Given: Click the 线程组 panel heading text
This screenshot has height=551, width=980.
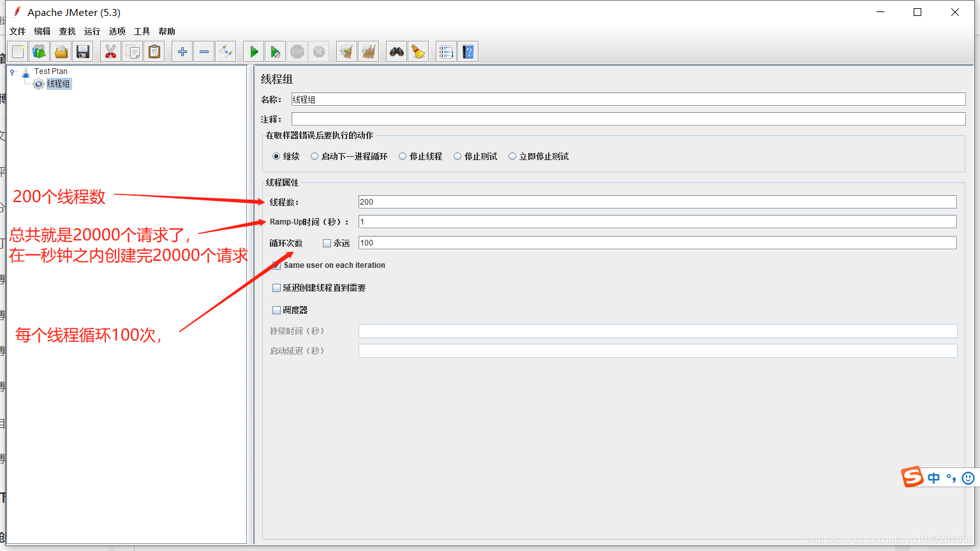Looking at the screenshot, I should click(x=277, y=79).
